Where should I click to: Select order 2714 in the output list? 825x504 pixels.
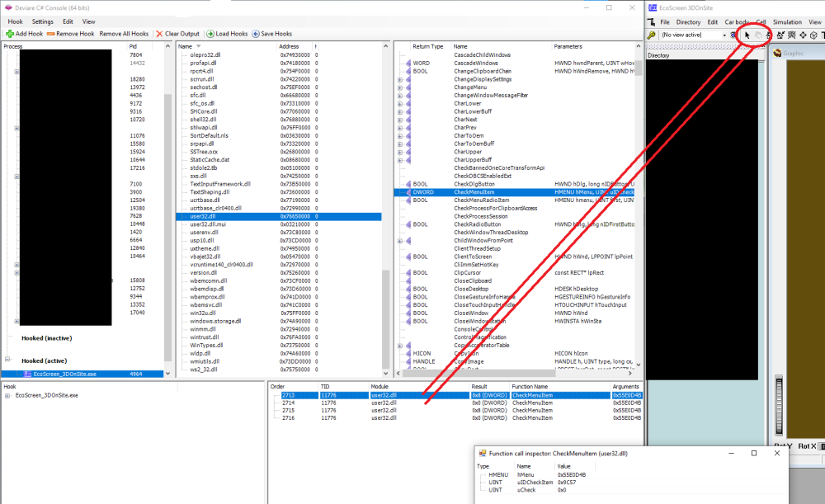[x=455, y=403]
